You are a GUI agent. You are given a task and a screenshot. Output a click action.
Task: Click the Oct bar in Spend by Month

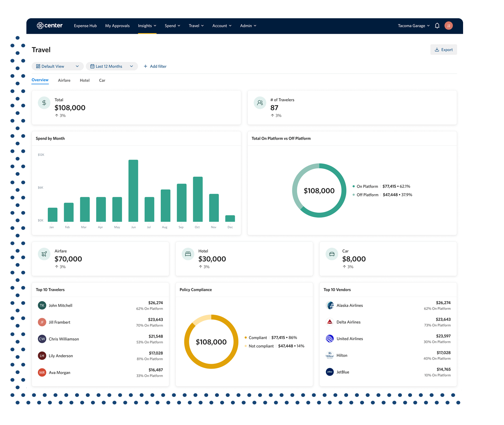click(198, 199)
